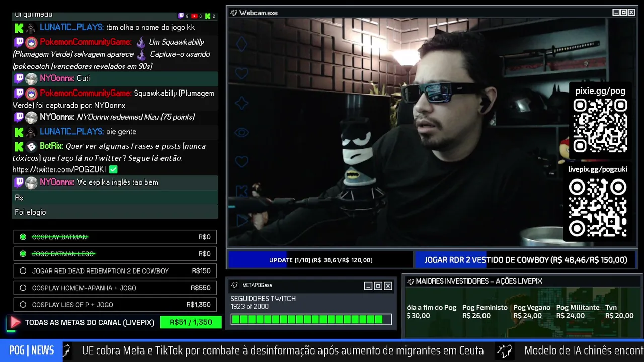Click the icon beside 'MAIORES INVESTIDORES'
Viewport: 644px width, 362px height.
410,281
